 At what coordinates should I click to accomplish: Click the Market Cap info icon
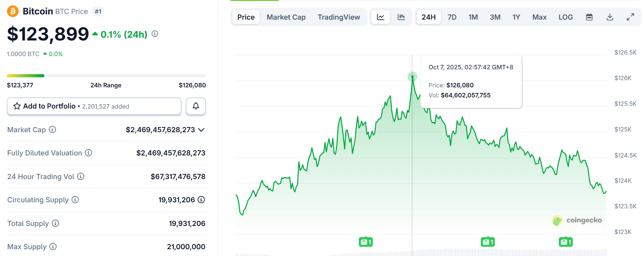(52, 129)
